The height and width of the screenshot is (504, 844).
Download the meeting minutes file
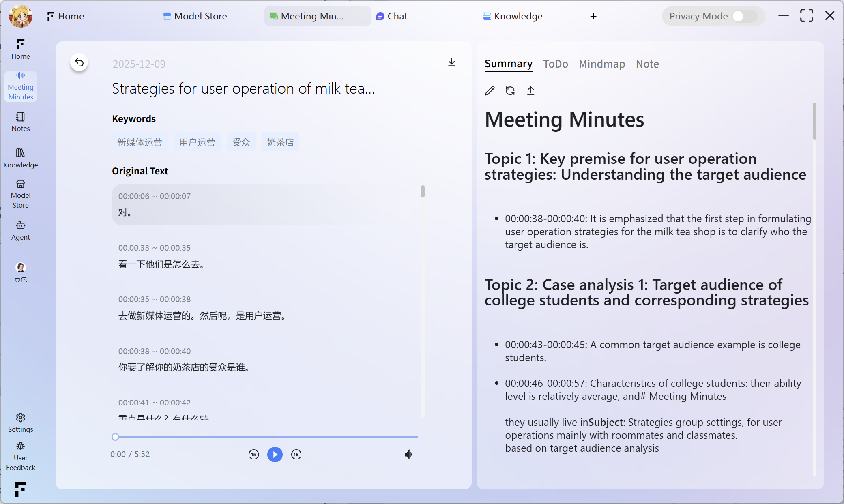tap(451, 62)
